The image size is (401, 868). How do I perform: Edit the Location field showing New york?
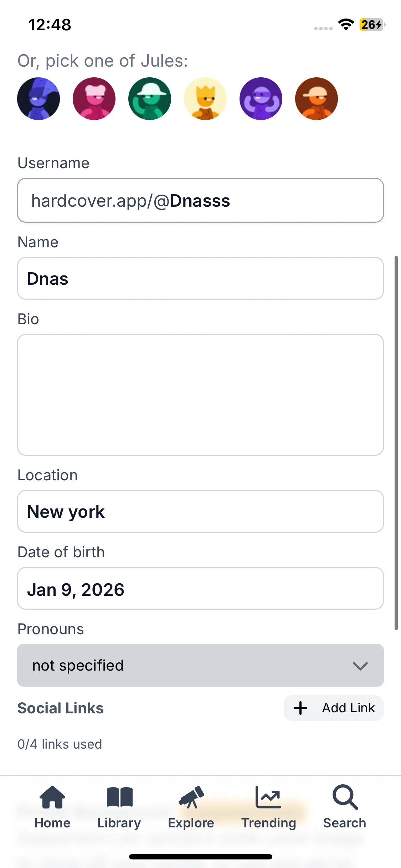click(200, 511)
